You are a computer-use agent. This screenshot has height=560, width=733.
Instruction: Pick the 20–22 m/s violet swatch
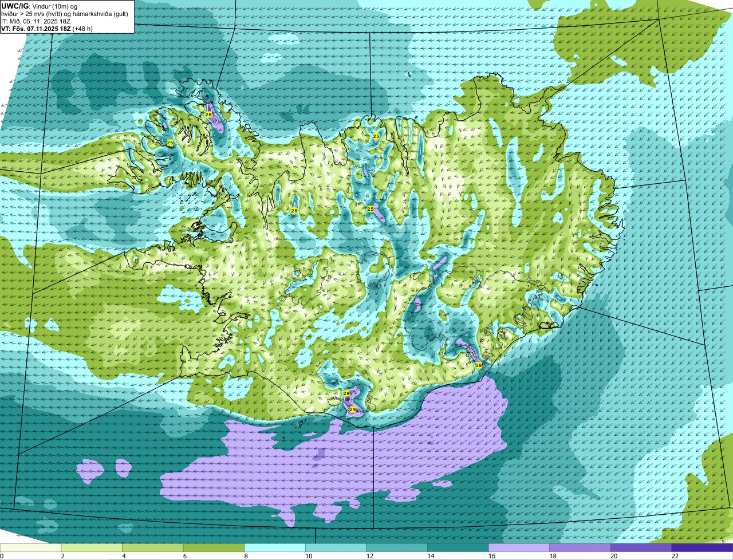pyautogui.click(x=641, y=547)
